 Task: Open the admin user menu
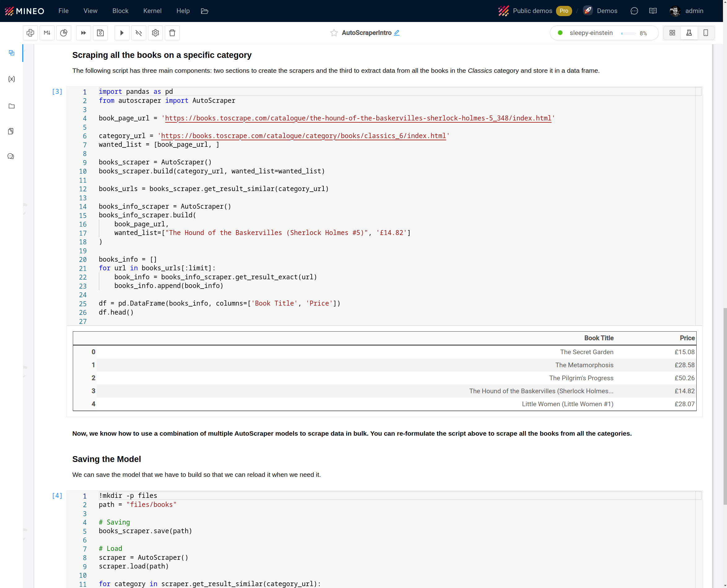click(x=686, y=11)
